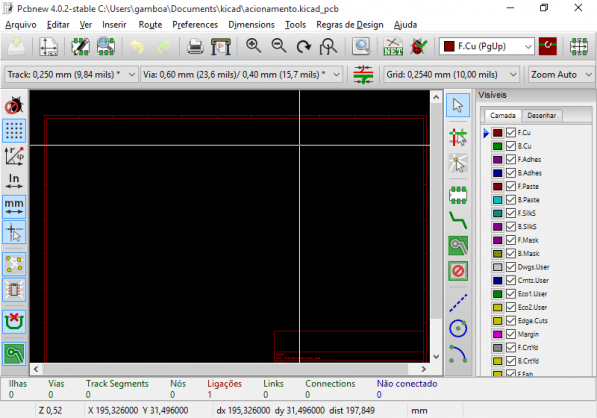The height and width of the screenshot is (418, 597).
Task: Uncheck F.SilkS layer visibility
Action: click(511, 213)
